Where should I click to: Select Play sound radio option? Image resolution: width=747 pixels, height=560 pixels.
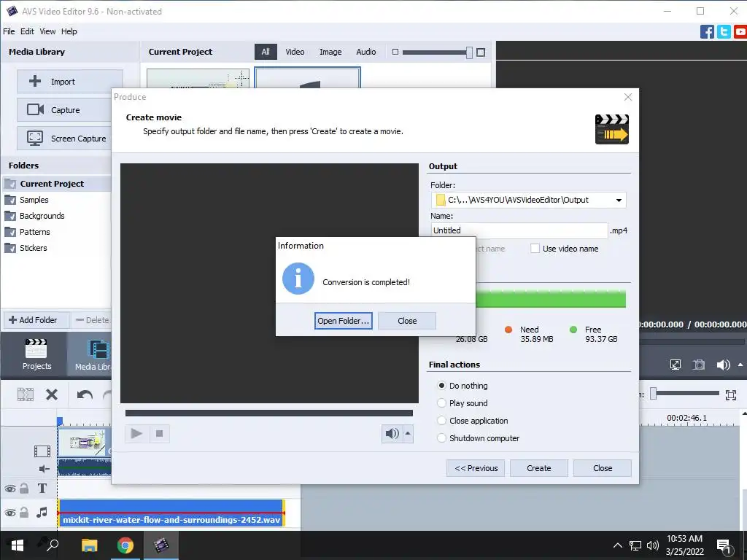pos(441,402)
